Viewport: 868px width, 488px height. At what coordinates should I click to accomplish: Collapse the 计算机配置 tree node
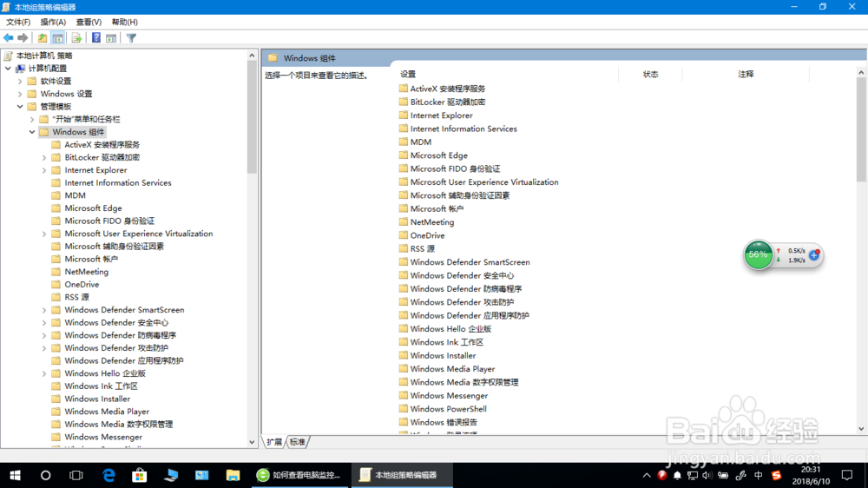click(8, 68)
